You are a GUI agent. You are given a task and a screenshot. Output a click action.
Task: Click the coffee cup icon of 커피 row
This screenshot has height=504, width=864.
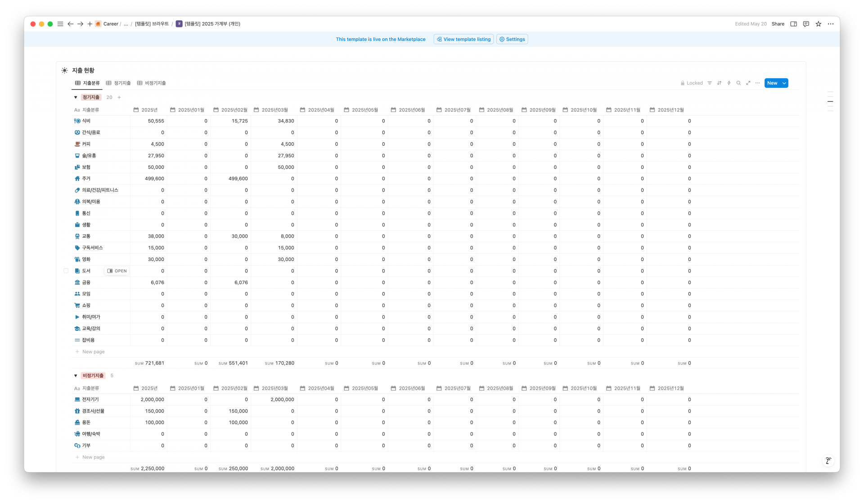pyautogui.click(x=77, y=144)
